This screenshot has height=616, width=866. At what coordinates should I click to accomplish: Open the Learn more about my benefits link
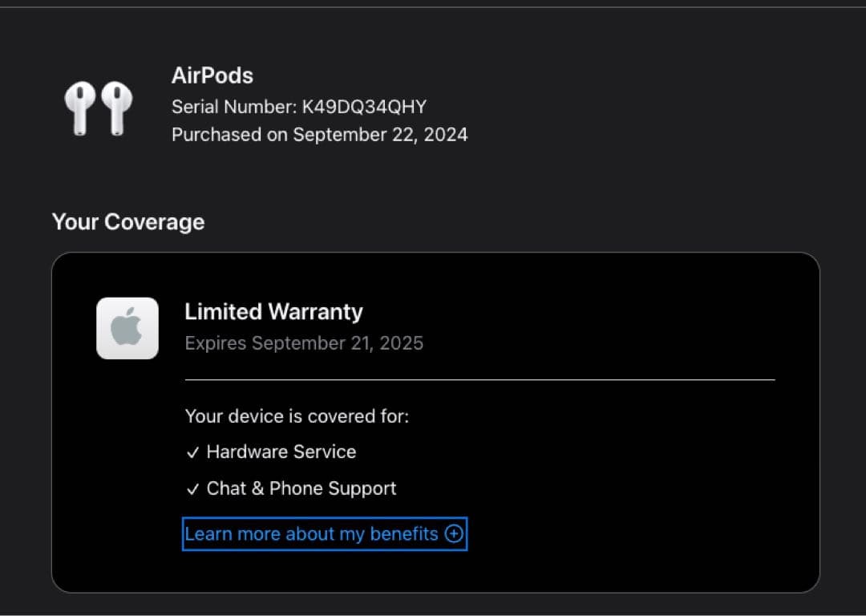[311, 533]
